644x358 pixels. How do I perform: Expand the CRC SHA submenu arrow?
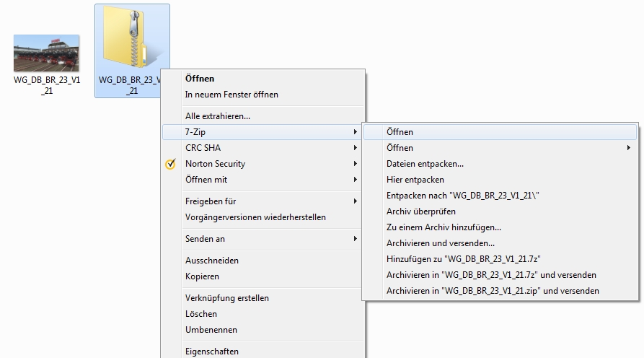click(x=355, y=147)
